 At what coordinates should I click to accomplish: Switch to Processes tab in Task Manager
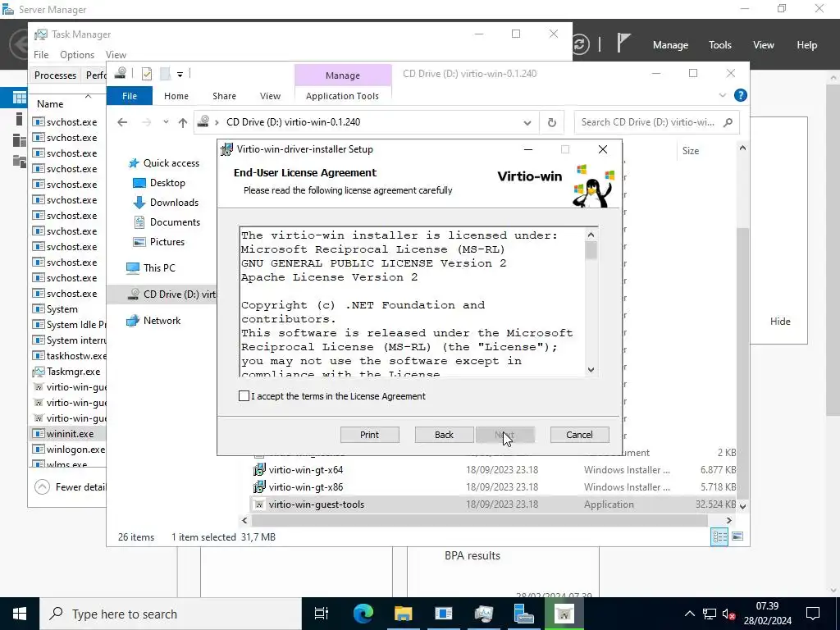coord(55,75)
